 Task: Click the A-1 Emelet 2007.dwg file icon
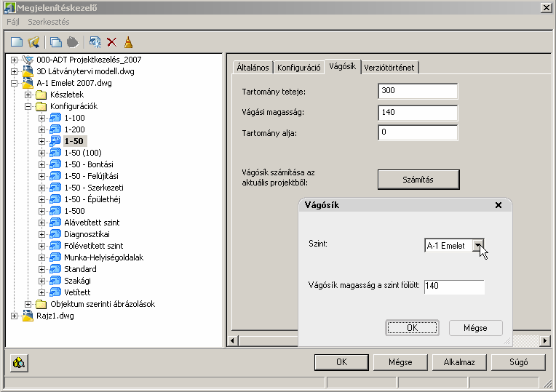pos(28,83)
